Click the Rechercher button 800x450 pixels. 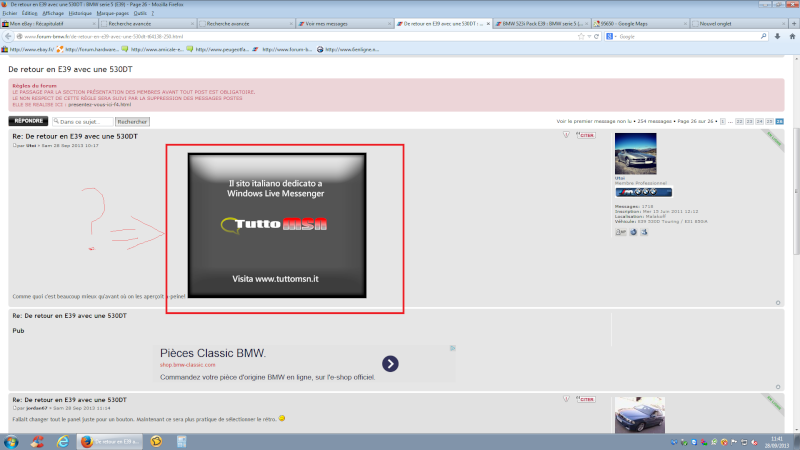[132, 122]
